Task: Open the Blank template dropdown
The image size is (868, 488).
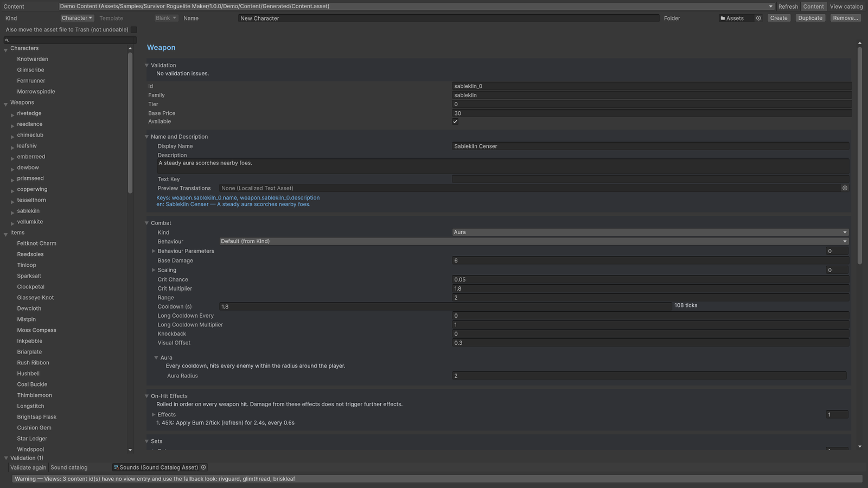Action: [165, 18]
